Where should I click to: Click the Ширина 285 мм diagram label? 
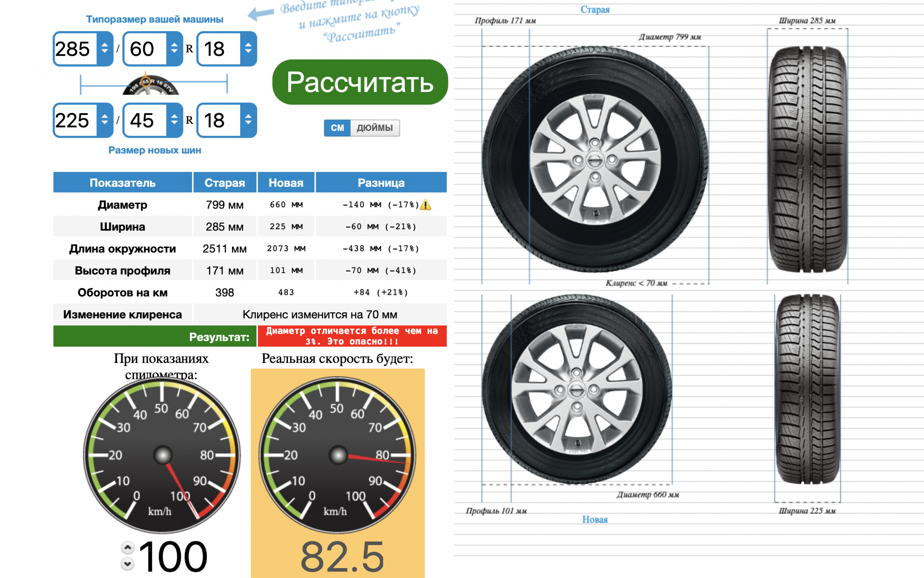click(807, 20)
